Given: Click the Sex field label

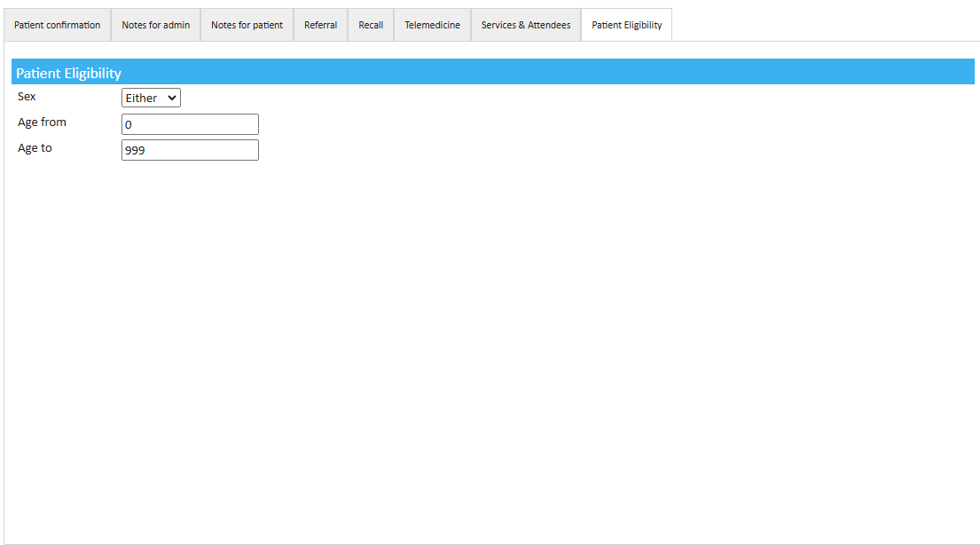Looking at the screenshot, I should (27, 96).
